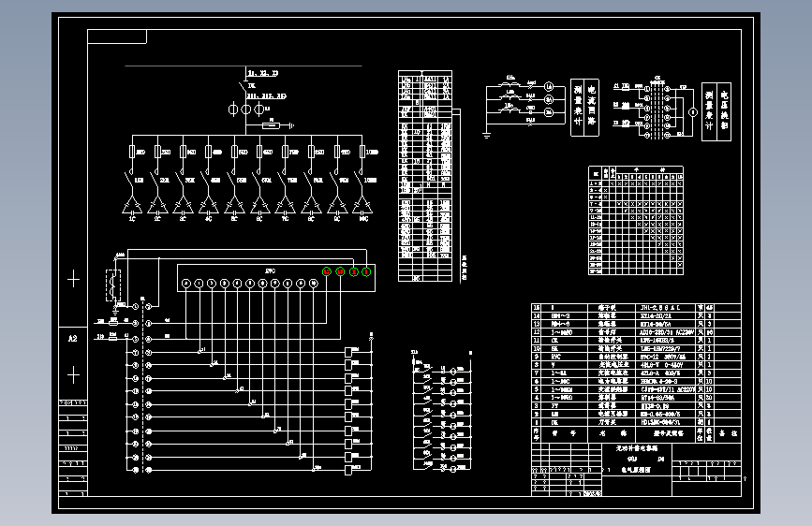Click the 序号 header cell of parts list
The width and height of the screenshot is (812, 526).
537,434
